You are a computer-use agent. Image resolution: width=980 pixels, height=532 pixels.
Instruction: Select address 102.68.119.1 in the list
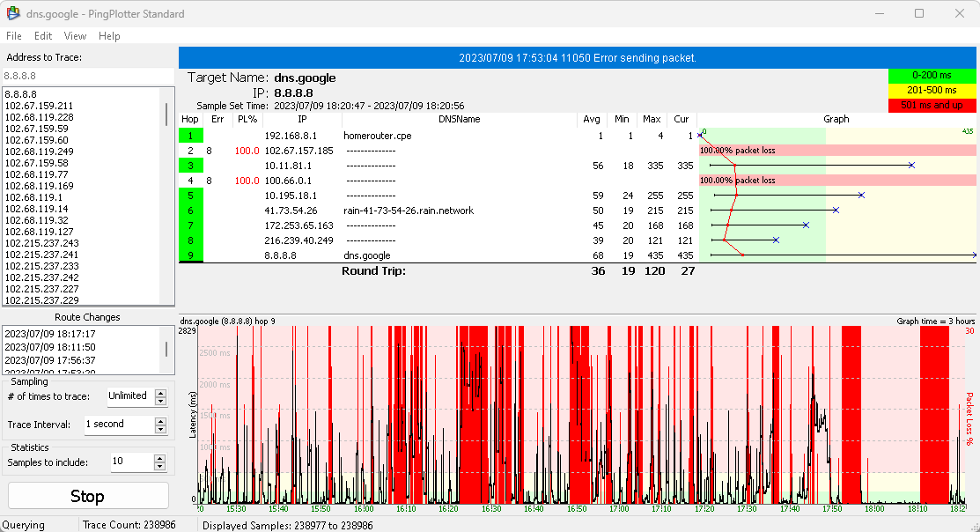33,197
